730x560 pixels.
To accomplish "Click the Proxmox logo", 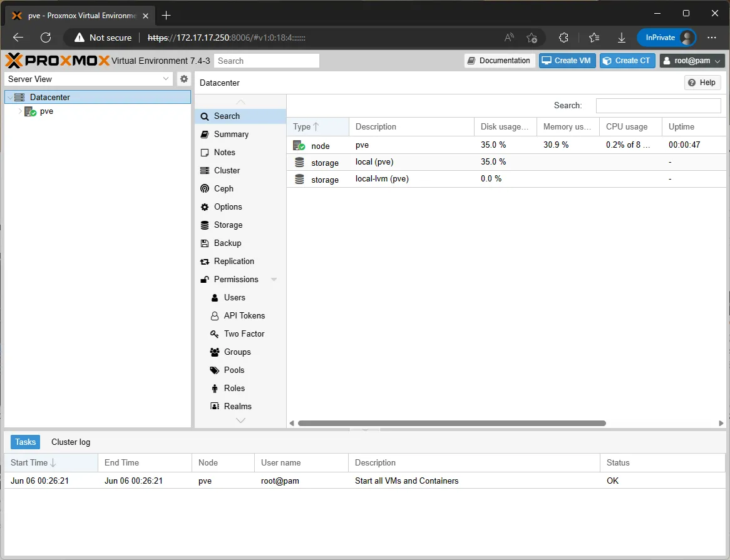I will pyautogui.click(x=57, y=61).
